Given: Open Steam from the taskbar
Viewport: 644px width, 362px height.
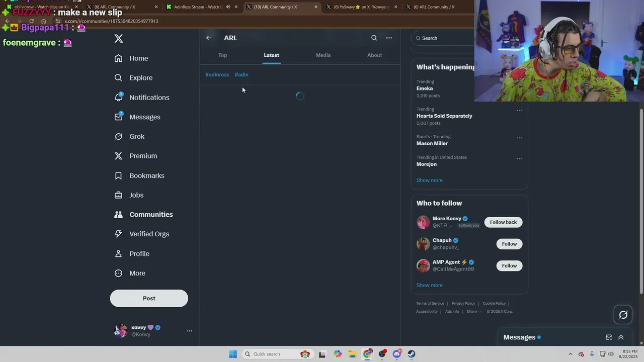Looking at the screenshot, I should 412,354.
